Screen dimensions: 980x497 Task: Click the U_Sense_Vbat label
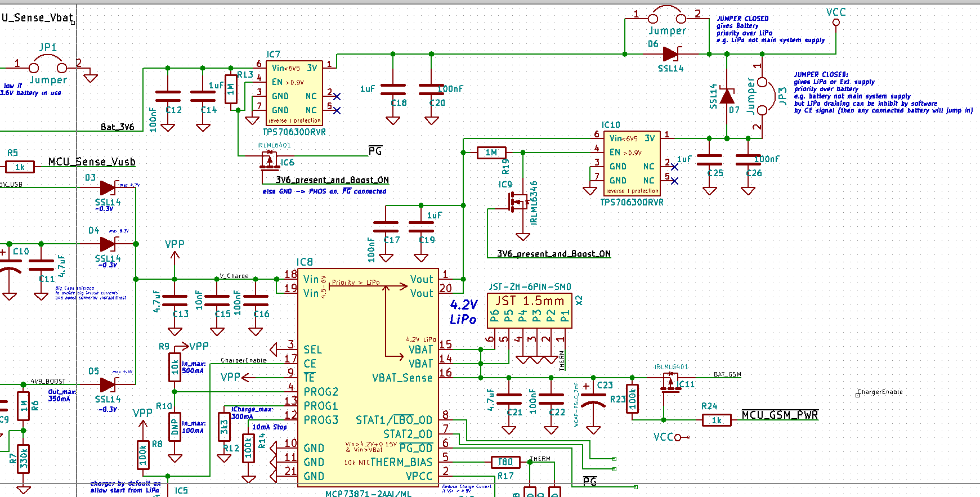coord(37,17)
